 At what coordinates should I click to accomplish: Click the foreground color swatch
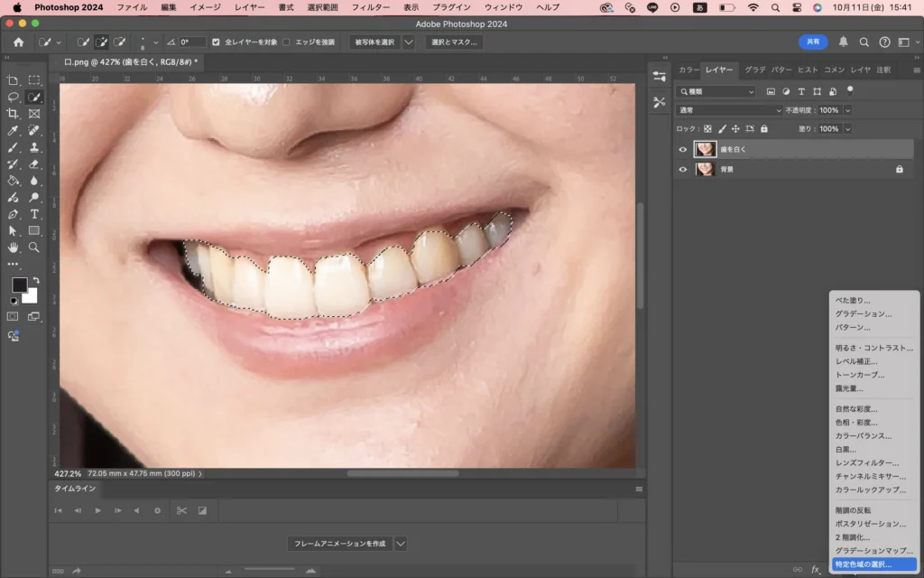[x=19, y=284]
